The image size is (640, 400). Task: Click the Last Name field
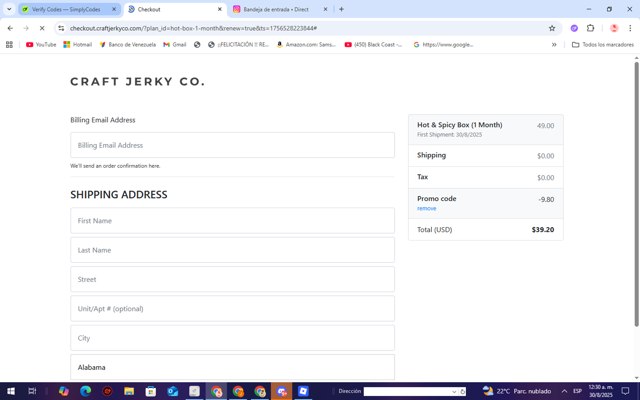(x=232, y=250)
